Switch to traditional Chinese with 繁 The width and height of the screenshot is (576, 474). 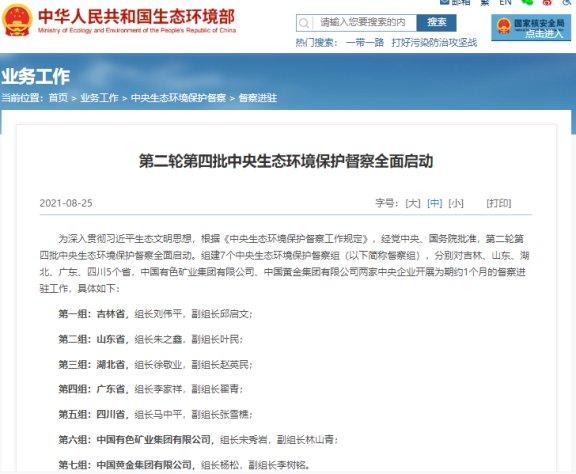485,3
